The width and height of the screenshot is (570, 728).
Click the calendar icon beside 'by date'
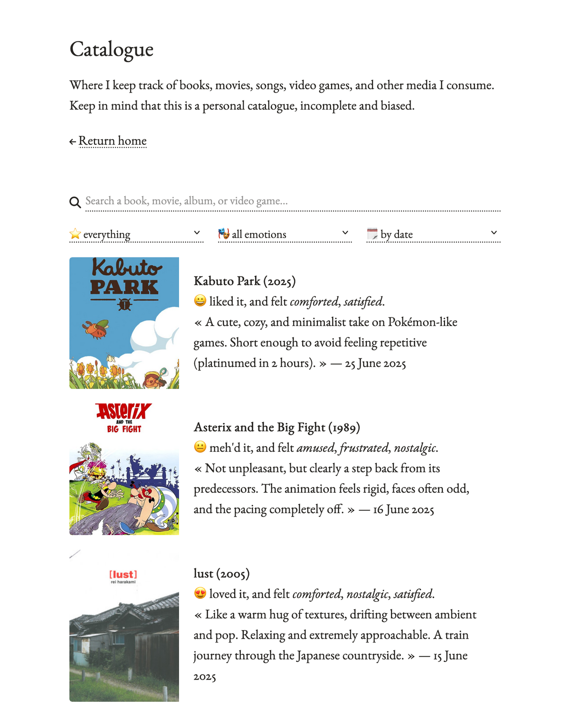point(372,233)
